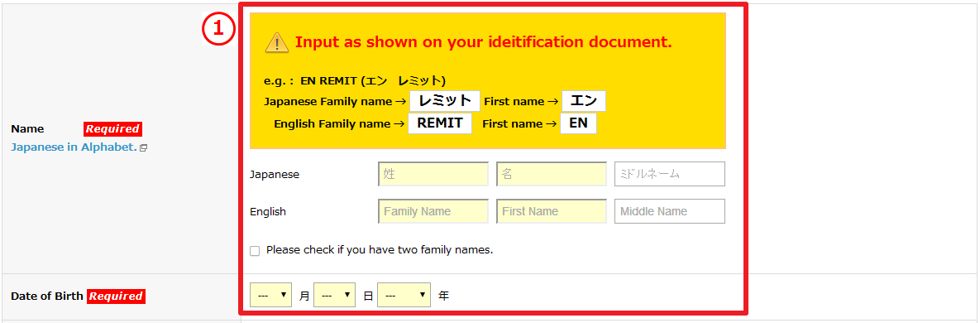The height and width of the screenshot is (323, 980).
Task: Focus the ミドルネーム middle name field
Action: pyautogui.click(x=670, y=174)
